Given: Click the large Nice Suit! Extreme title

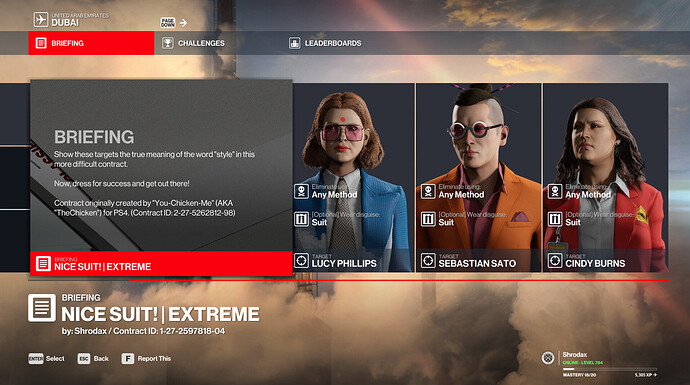Looking at the screenshot, I should pyautogui.click(x=161, y=314).
